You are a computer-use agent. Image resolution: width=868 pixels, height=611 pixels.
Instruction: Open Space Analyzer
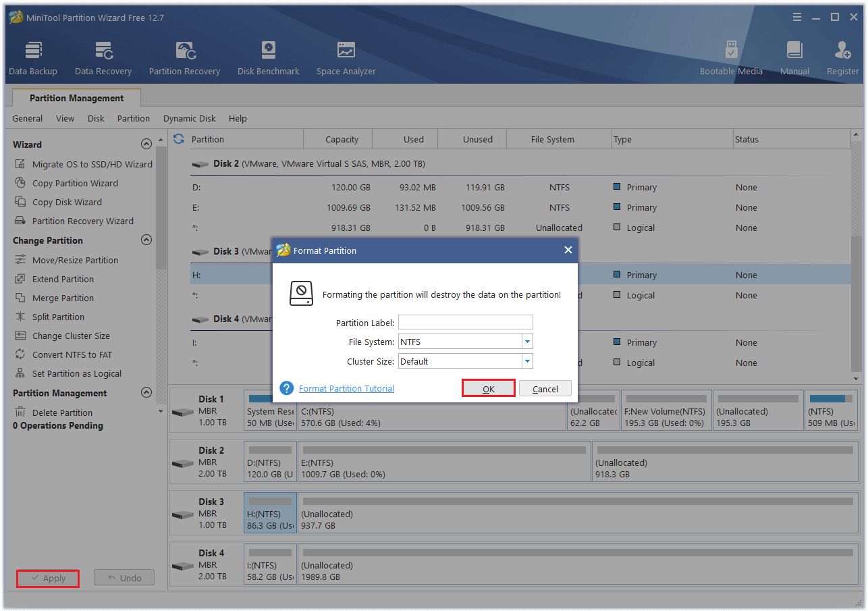click(346, 58)
